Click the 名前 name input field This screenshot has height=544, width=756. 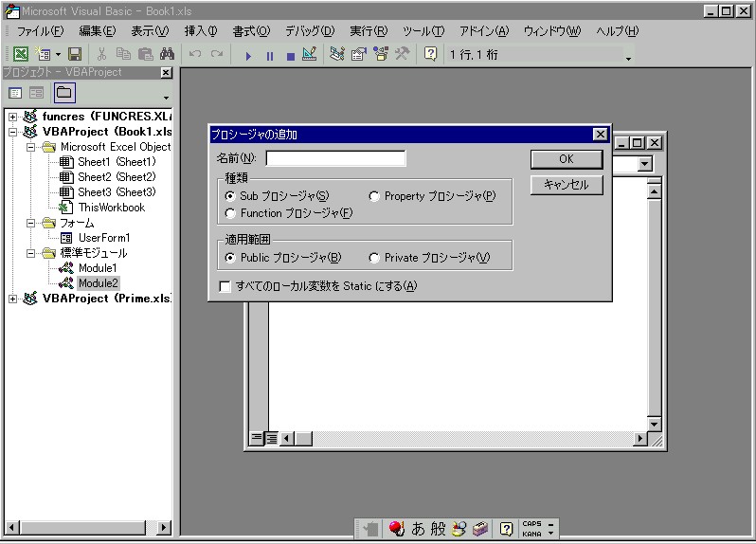point(335,158)
